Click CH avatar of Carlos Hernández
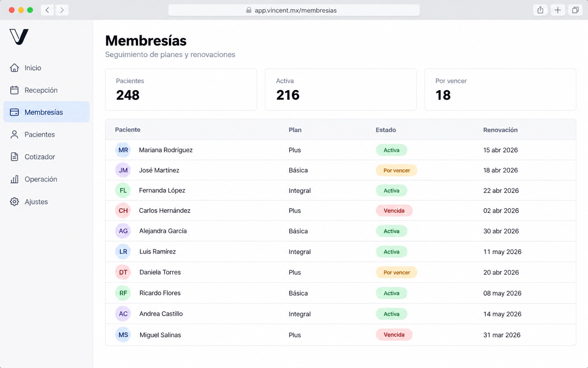This screenshot has height=368, width=588. [123, 211]
